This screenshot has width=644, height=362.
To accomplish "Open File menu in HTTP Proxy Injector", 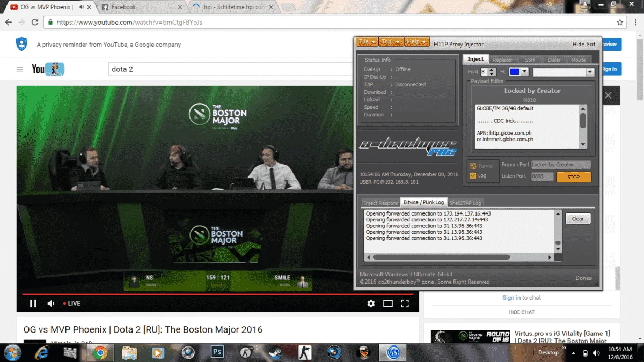I will pos(367,42).
